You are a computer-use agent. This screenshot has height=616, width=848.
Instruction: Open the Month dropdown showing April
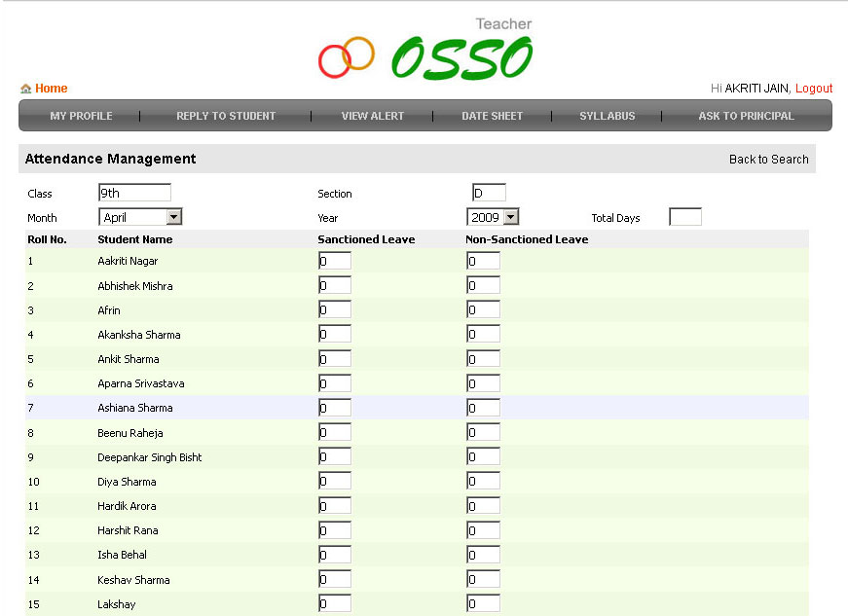pyautogui.click(x=139, y=216)
